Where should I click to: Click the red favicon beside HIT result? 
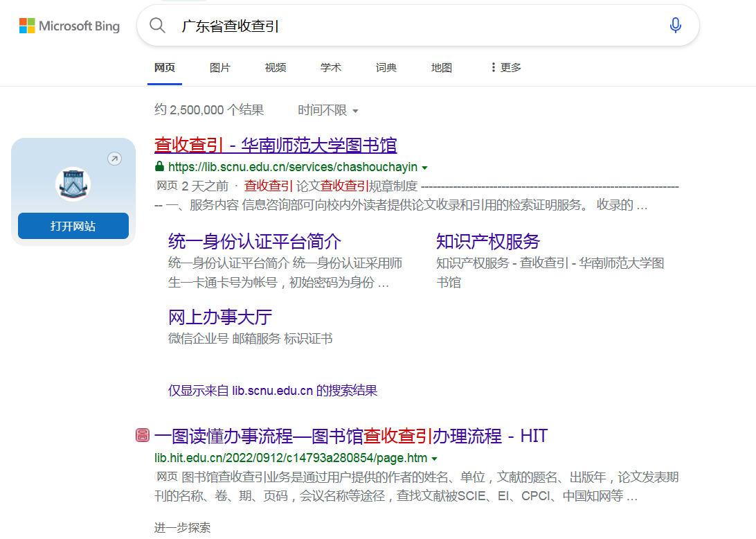(142, 435)
